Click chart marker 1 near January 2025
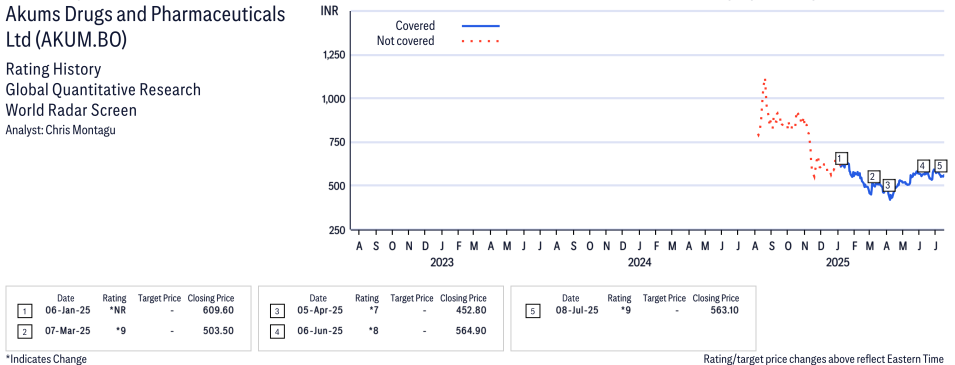955x365 pixels. [841, 158]
